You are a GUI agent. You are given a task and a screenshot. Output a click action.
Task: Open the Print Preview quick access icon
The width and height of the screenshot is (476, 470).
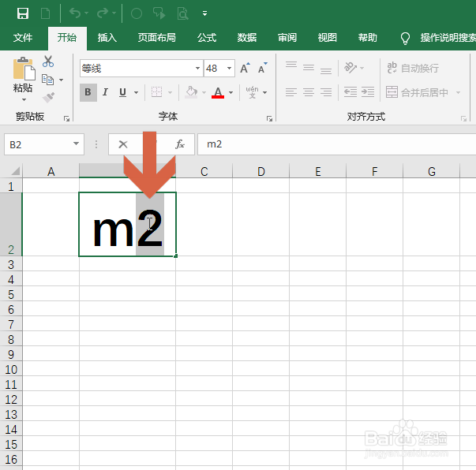pyautogui.click(x=183, y=13)
